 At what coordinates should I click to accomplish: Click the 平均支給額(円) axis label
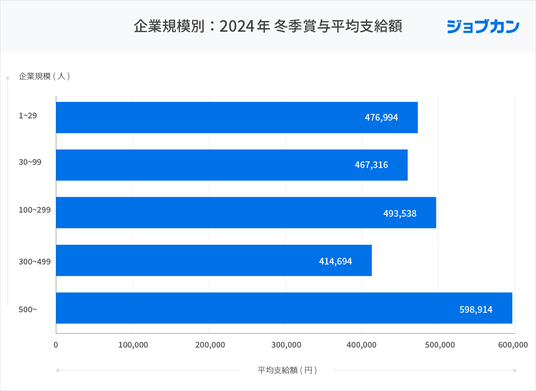click(287, 370)
